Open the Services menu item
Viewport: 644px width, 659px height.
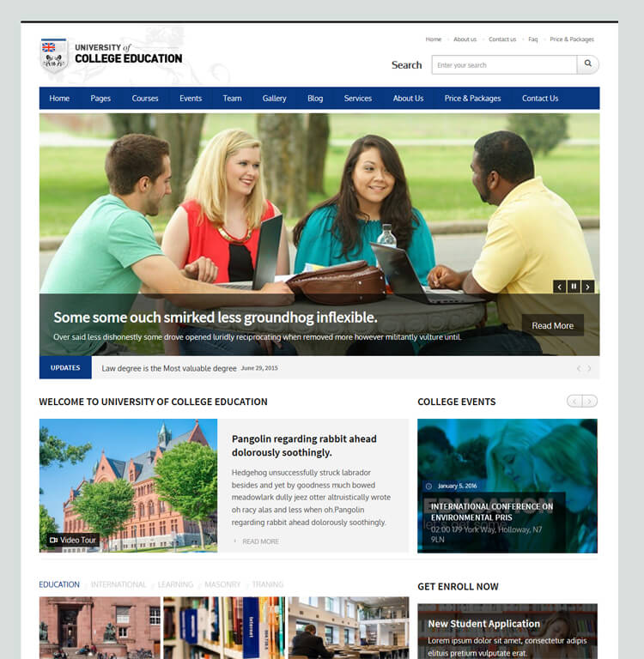358,99
